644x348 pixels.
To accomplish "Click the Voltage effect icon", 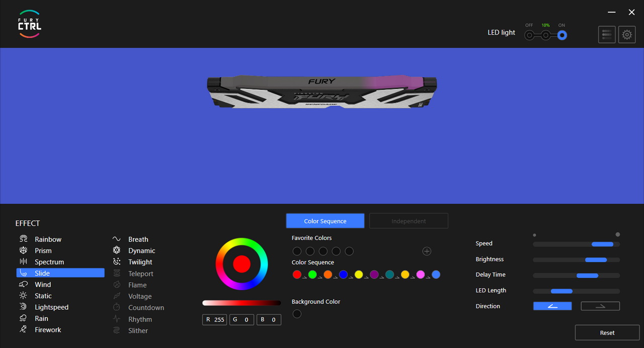I will point(117,296).
